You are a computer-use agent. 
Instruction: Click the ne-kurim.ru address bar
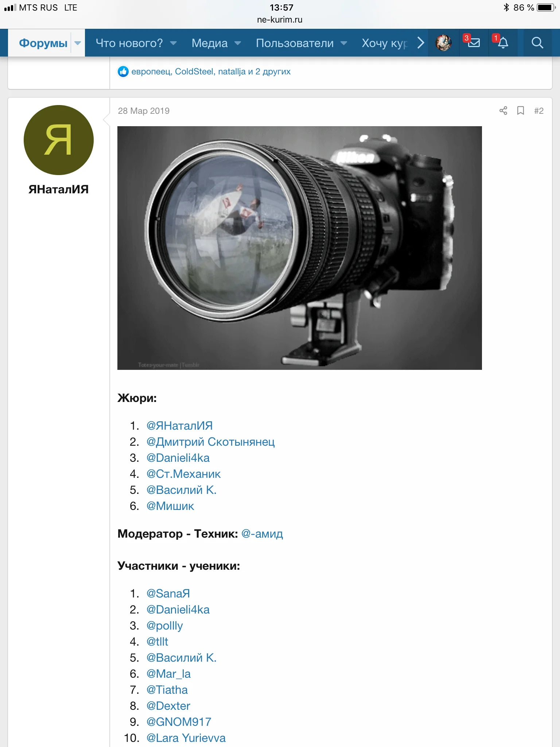(280, 20)
